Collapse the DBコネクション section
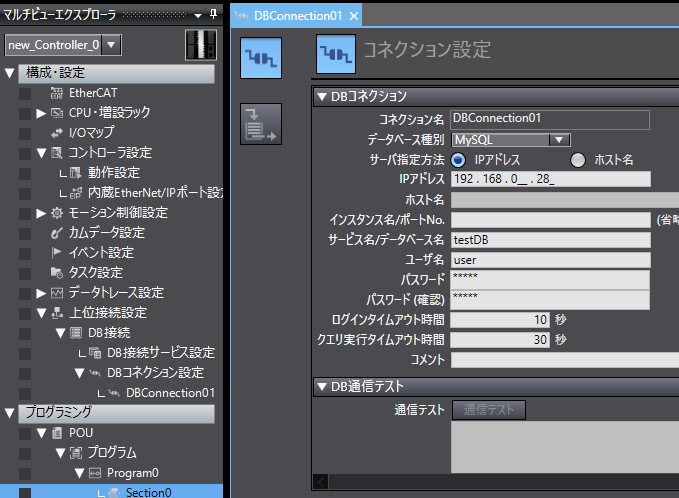 [x=322, y=97]
